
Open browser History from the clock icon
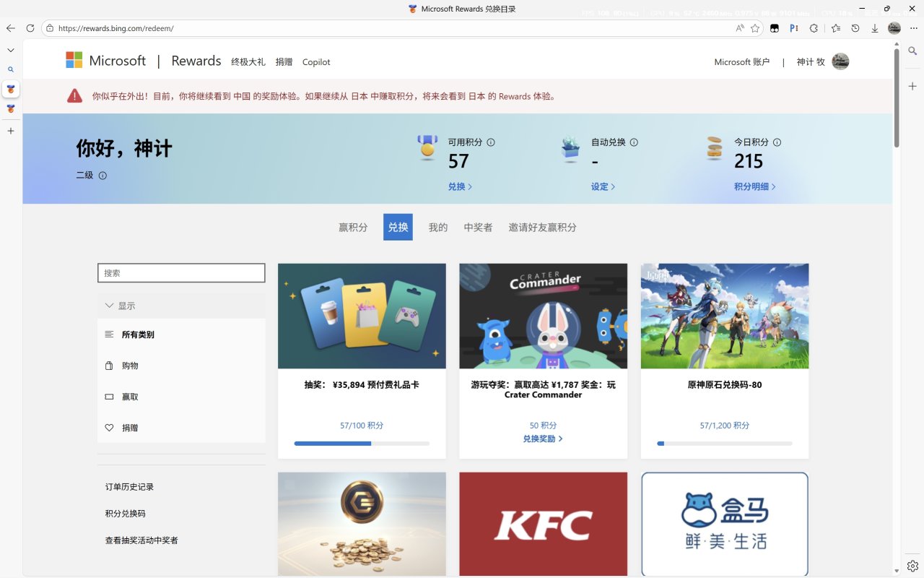855,28
